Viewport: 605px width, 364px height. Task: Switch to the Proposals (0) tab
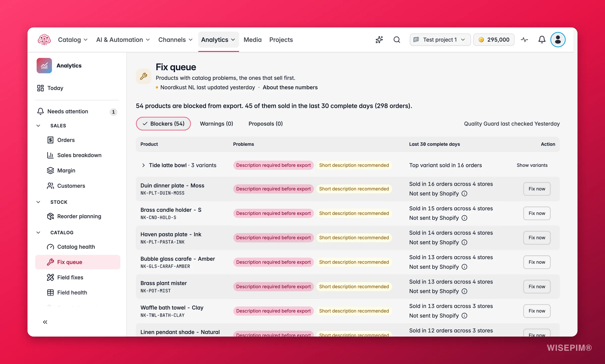point(266,124)
